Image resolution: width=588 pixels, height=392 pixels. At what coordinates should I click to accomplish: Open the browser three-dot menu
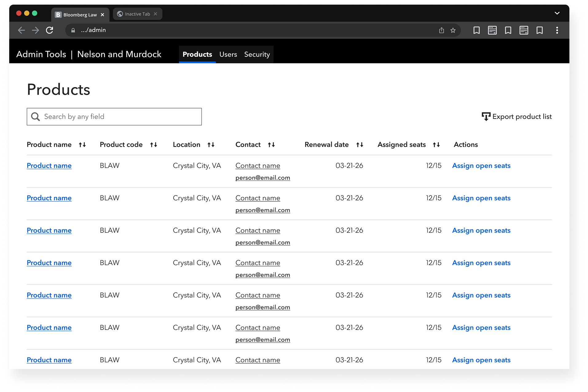tap(557, 30)
